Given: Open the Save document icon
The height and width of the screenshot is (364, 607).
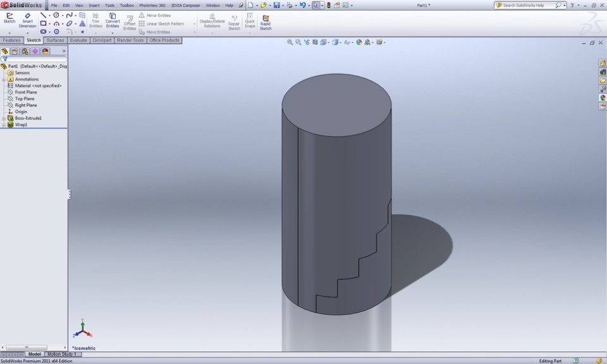Looking at the screenshot, I should [x=276, y=5].
